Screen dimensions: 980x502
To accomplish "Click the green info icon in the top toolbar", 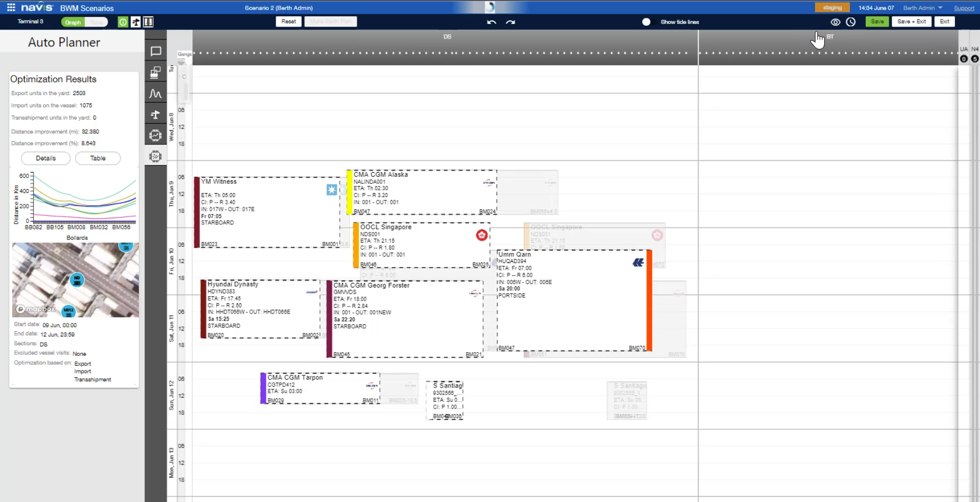I will (122, 22).
